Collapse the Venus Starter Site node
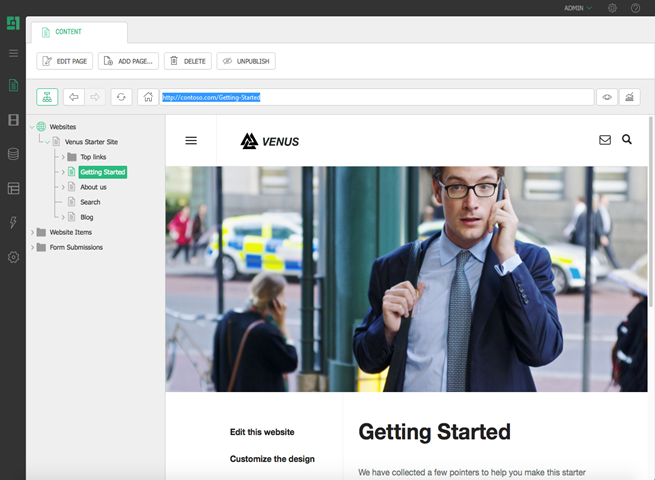Image resolution: width=655 pixels, height=480 pixels. click(x=47, y=142)
